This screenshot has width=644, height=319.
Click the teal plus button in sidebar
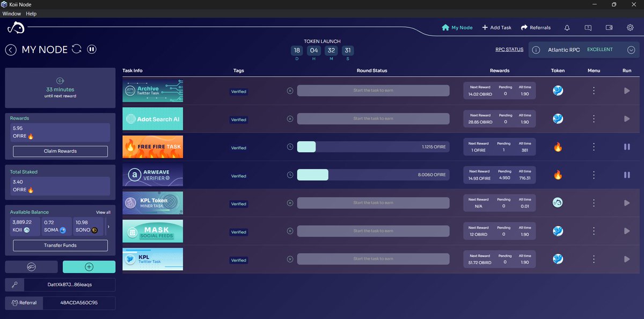pyautogui.click(x=89, y=267)
